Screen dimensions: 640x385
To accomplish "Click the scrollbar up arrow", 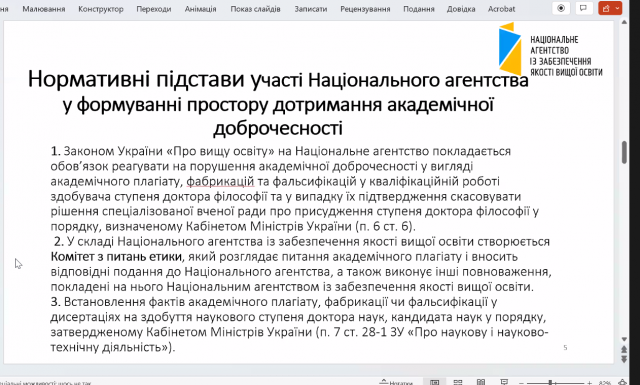I will tap(624, 22).
